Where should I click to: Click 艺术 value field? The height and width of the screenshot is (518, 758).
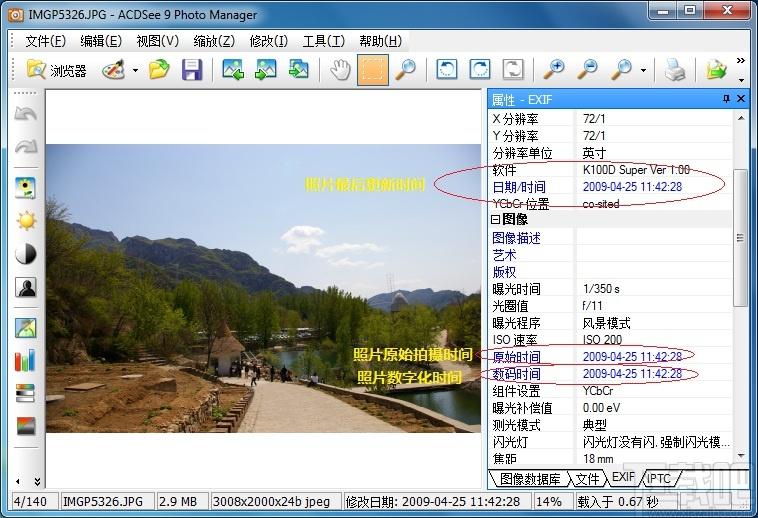(654, 255)
